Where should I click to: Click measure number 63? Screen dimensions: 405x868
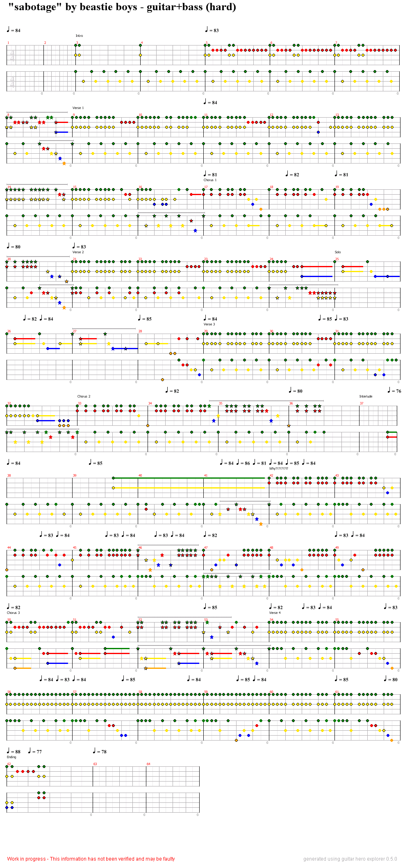pos(95,764)
